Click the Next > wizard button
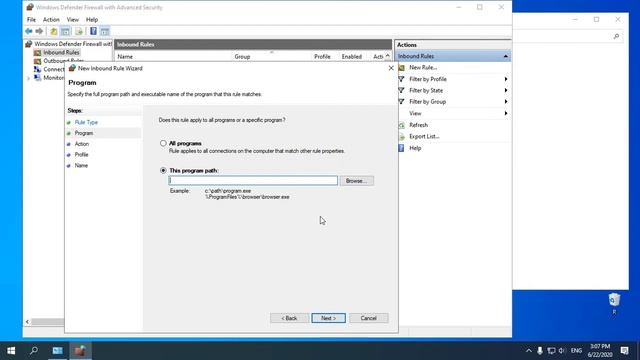The height and width of the screenshot is (360, 640). coord(329,318)
